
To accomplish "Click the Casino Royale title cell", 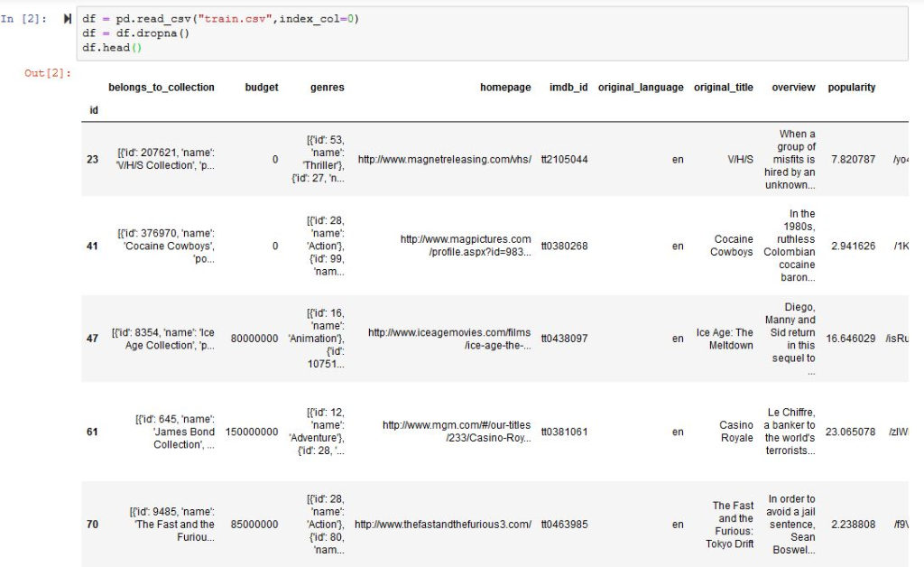I will 736,432.
